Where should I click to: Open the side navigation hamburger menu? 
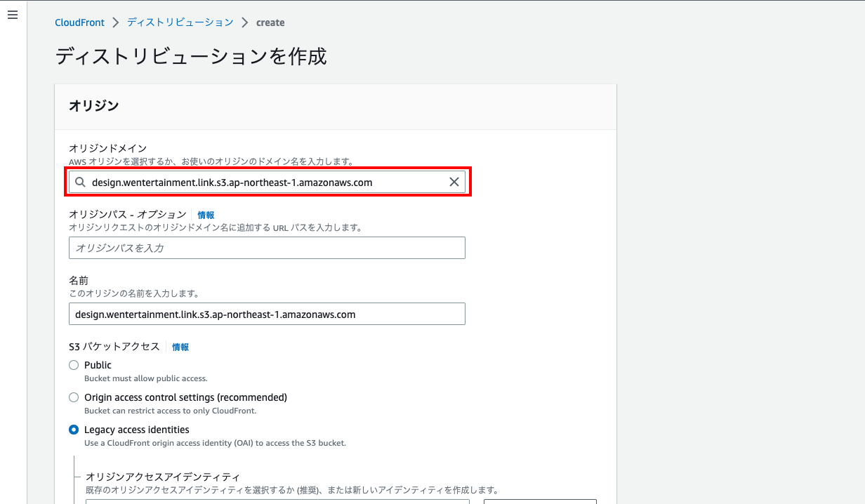pos(12,15)
